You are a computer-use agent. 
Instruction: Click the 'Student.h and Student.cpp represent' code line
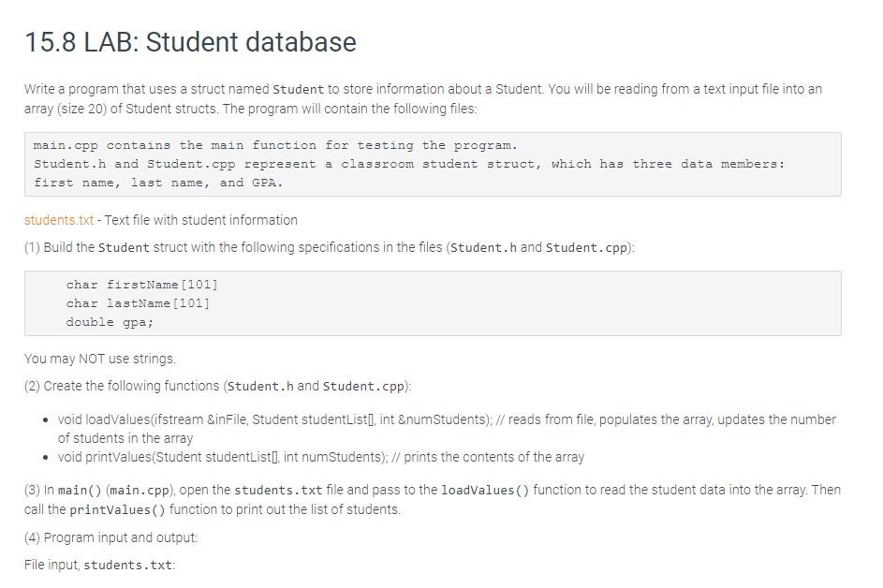[409, 164]
